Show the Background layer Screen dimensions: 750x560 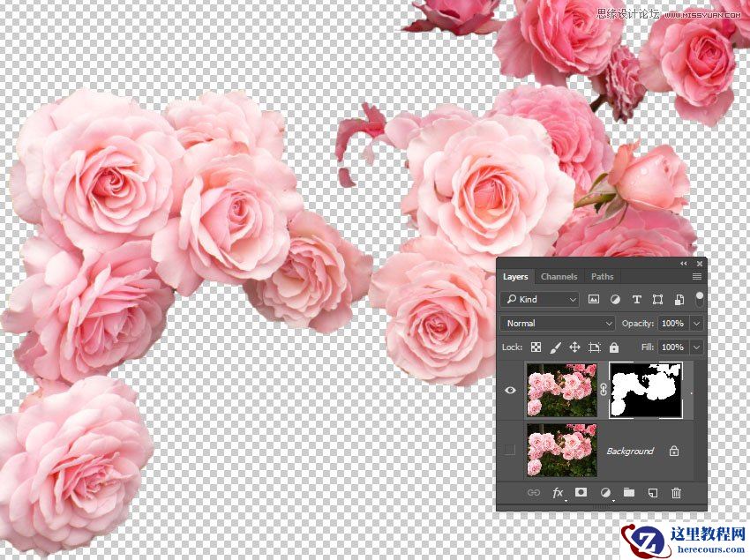click(x=508, y=450)
